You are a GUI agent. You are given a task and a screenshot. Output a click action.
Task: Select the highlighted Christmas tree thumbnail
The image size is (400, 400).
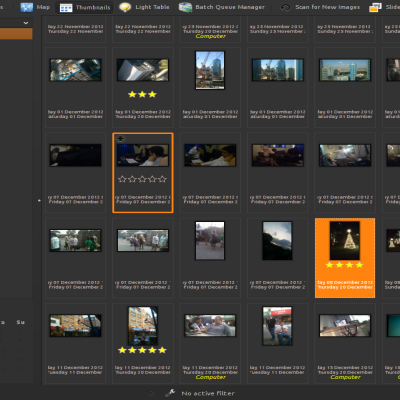(x=345, y=240)
